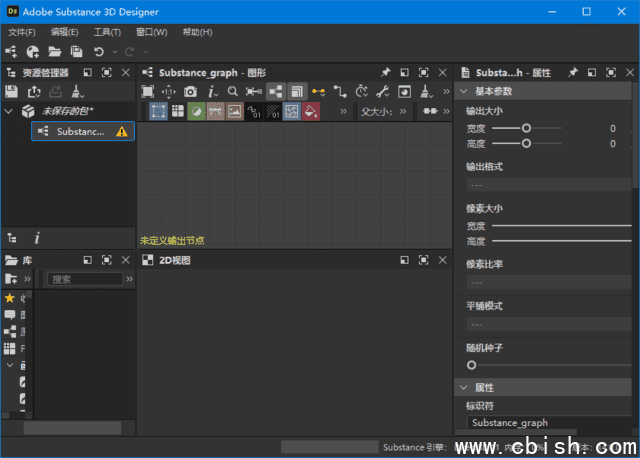This screenshot has height=458, width=640.
Task: Toggle the highlighted node-link display button in graph toolbar
Action: pyautogui.click(x=276, y=91)
